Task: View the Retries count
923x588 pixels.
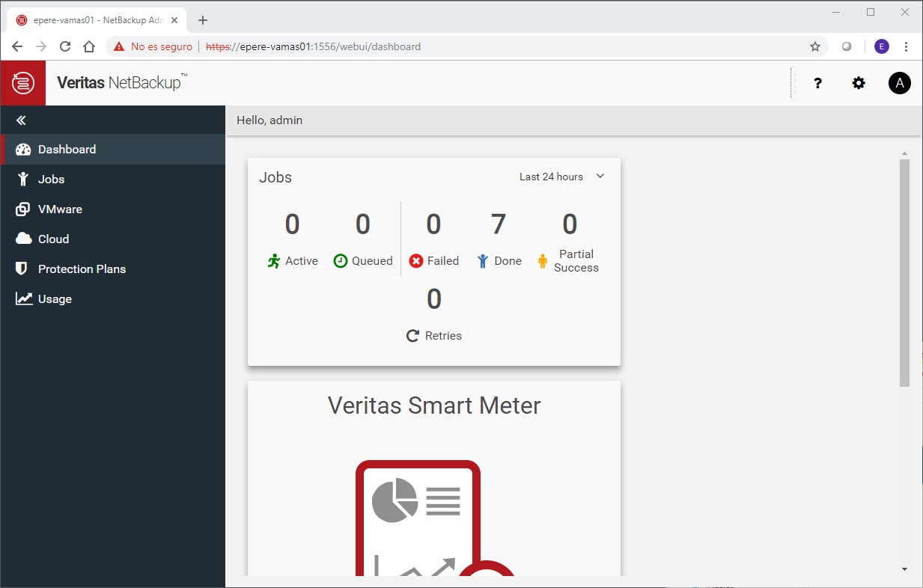Action: coord(434,299)
